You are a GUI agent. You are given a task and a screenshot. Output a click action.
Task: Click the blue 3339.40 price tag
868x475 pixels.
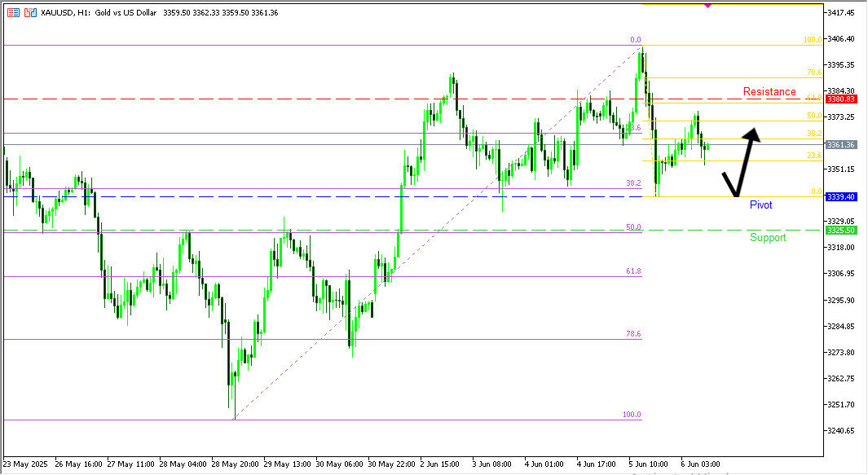click(x=840, y=197)
